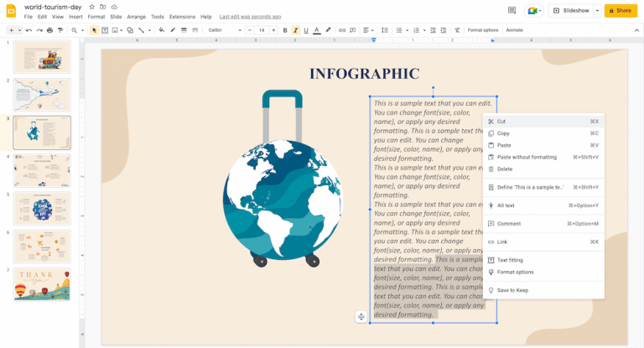Open the Insert menu

(x=75, y=17)
